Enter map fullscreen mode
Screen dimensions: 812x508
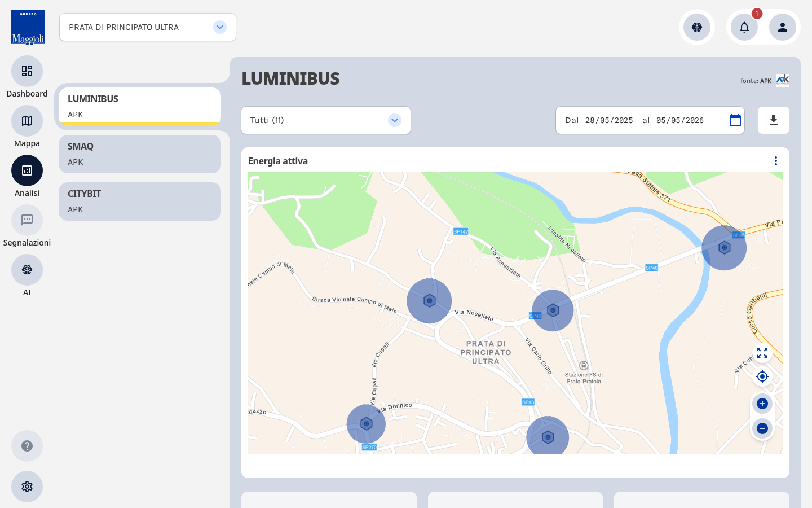tap(762, 353)
